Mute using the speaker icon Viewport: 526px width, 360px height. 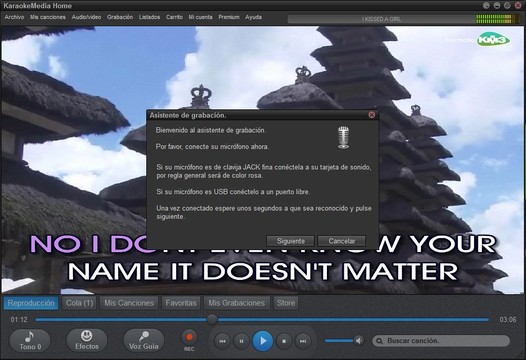pyautogui.click(x=359, y=341)
